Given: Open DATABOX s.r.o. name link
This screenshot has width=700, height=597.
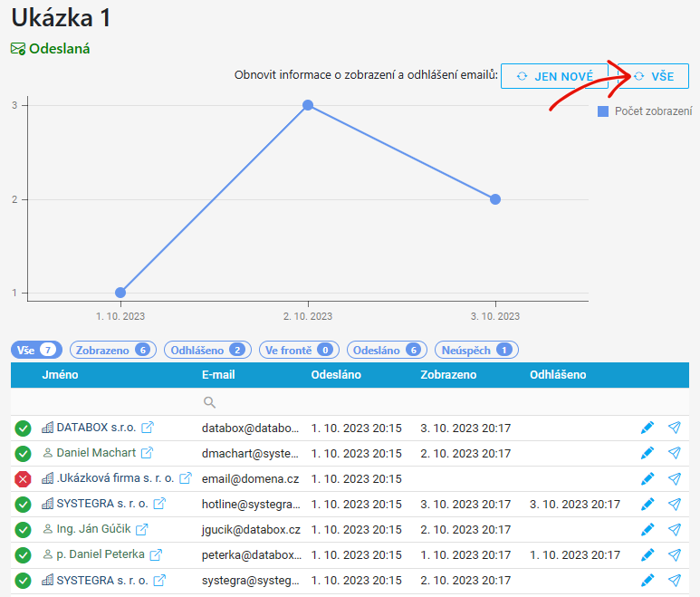Looking at the screenshot, I should click(96, 428).
